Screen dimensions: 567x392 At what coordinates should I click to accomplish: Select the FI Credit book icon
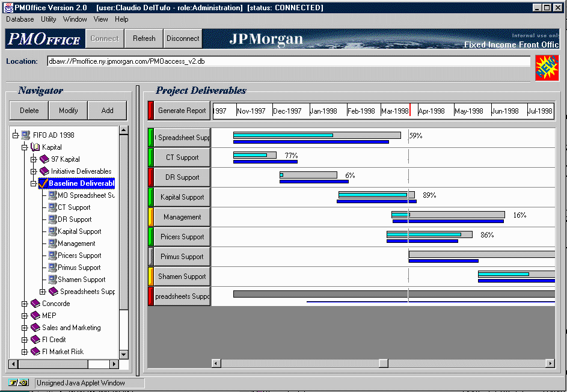tap(35, 340)
